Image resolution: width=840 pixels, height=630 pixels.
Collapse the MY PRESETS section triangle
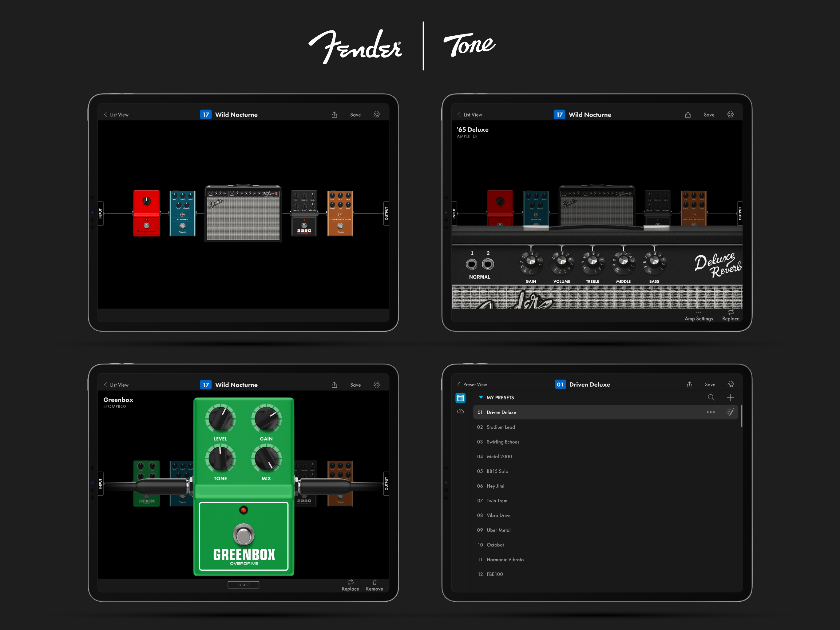(481, 397)
